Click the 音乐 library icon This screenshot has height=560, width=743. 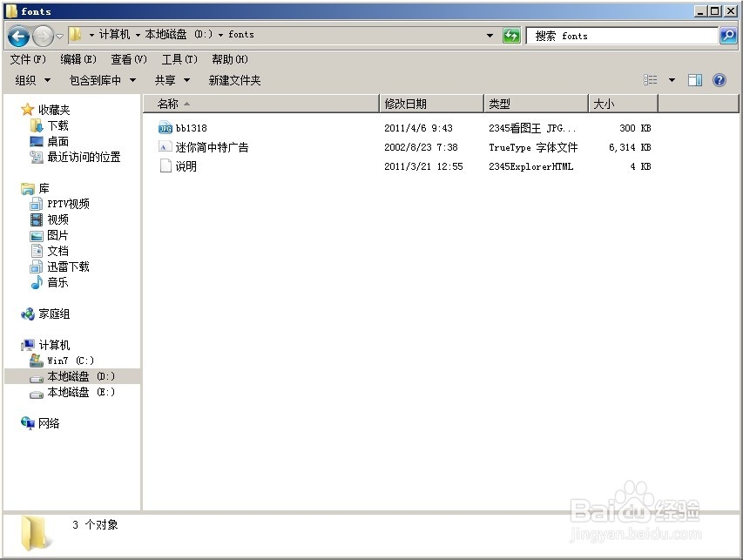(x=37, y=282)
